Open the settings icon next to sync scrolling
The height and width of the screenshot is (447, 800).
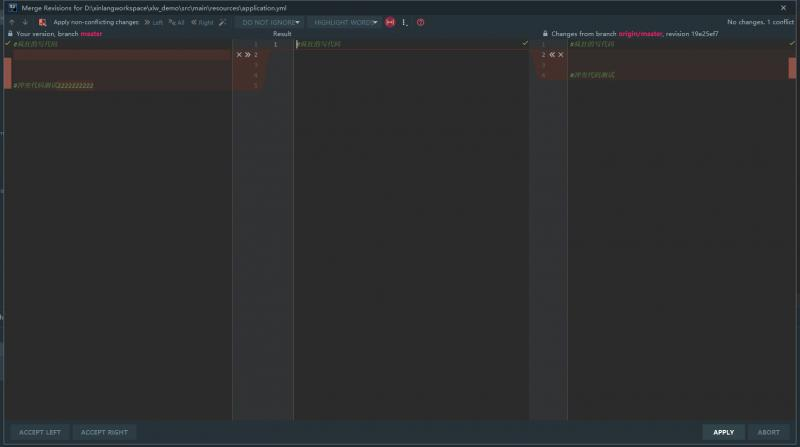pos(405,22)
